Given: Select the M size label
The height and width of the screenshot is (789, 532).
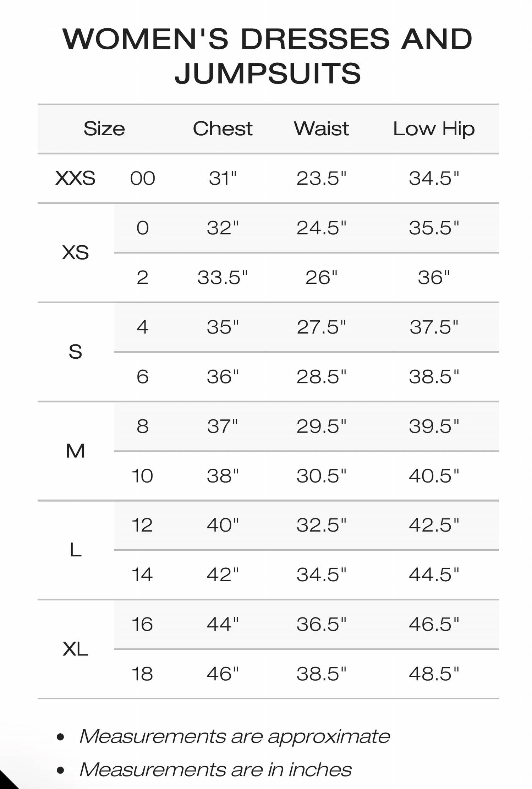Looking at the screenshot, I should (x=75, y=451).
